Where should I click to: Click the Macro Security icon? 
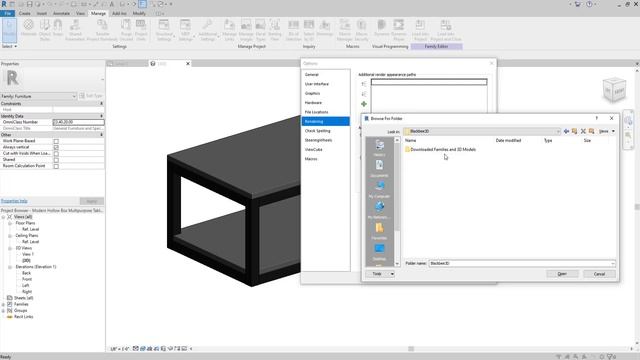361,29
